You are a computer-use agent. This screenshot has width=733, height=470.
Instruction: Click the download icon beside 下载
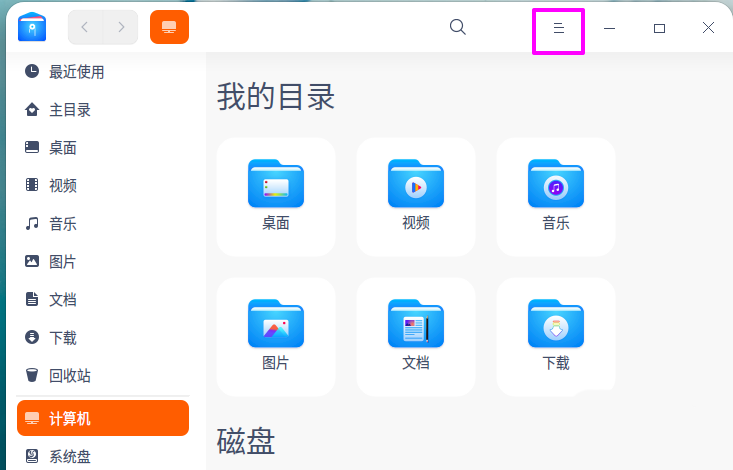tap(32, 337)
